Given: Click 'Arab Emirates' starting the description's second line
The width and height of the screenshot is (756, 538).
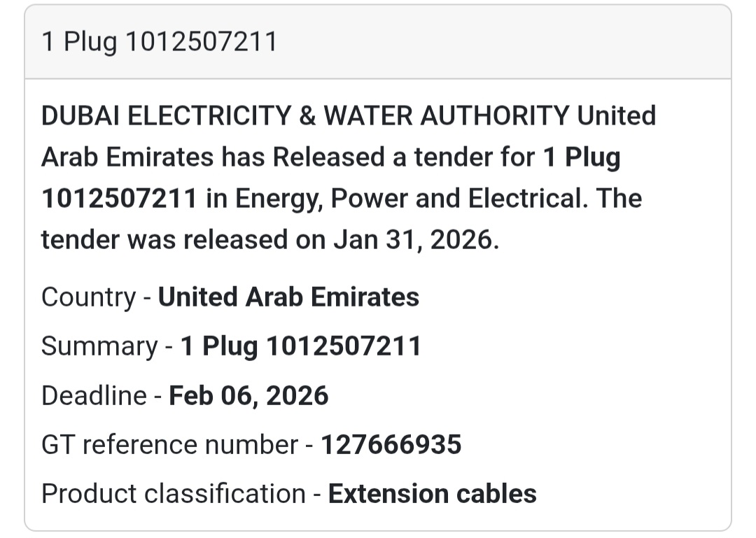Looking at the screenshot, I should [x=127, y=157].
